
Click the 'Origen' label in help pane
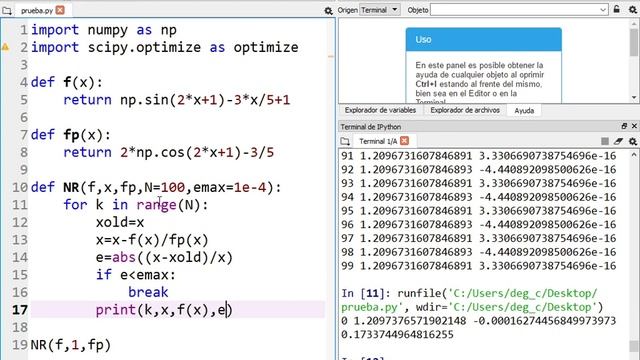(348, 10)
